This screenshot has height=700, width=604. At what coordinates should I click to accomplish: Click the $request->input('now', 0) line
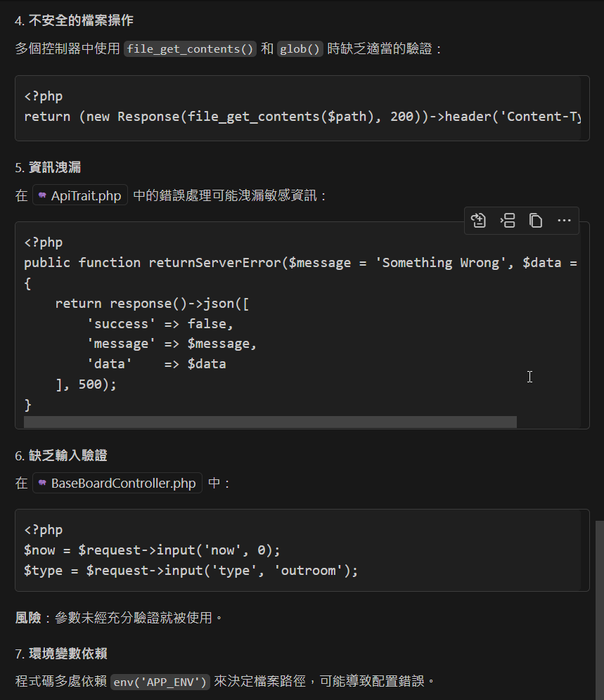pyautogui.click(x=152, y=550)
